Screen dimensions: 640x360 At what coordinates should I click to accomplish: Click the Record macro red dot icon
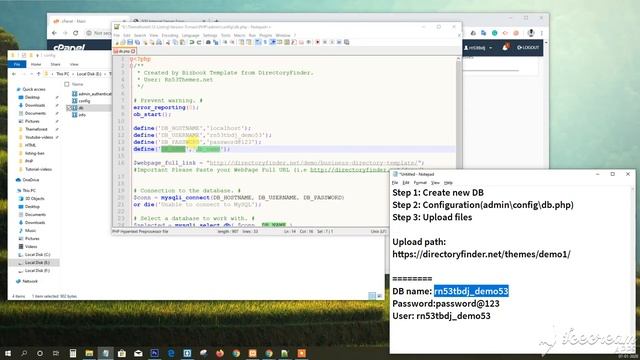[x=317, y=42]
